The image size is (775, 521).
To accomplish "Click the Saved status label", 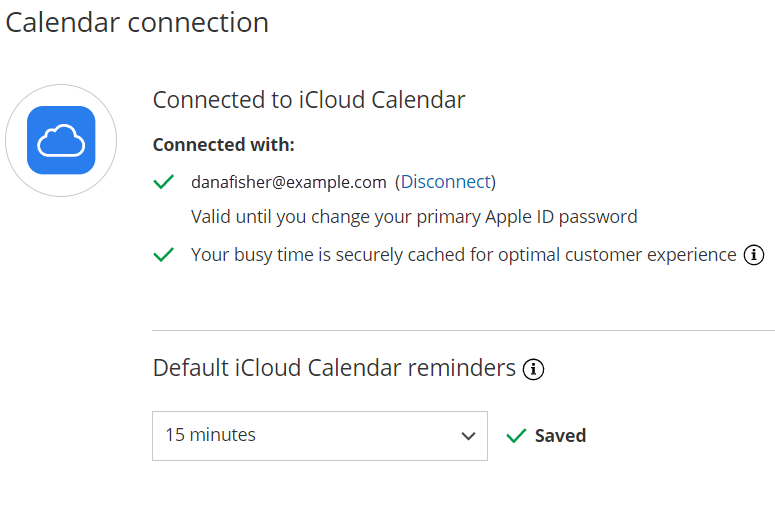I will coord(560,436).
